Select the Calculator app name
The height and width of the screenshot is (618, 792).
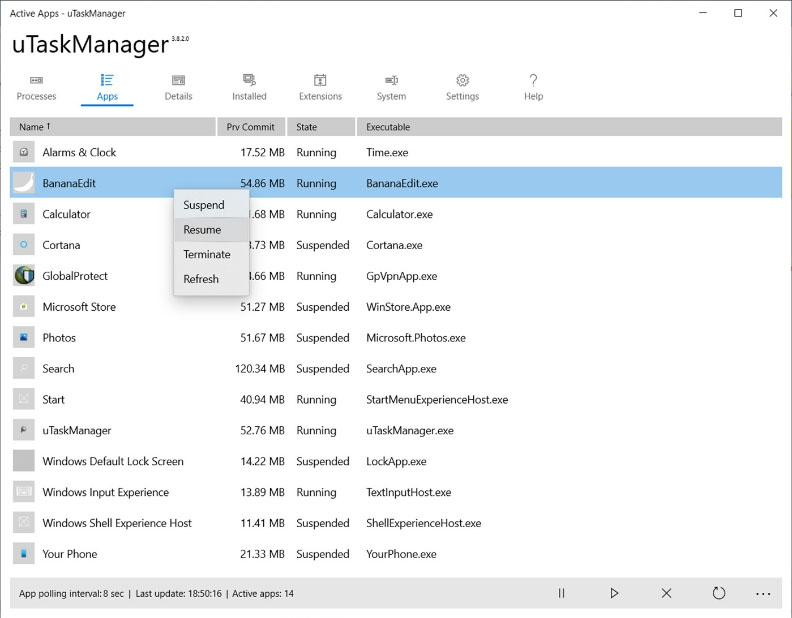[x=66, y=214]
